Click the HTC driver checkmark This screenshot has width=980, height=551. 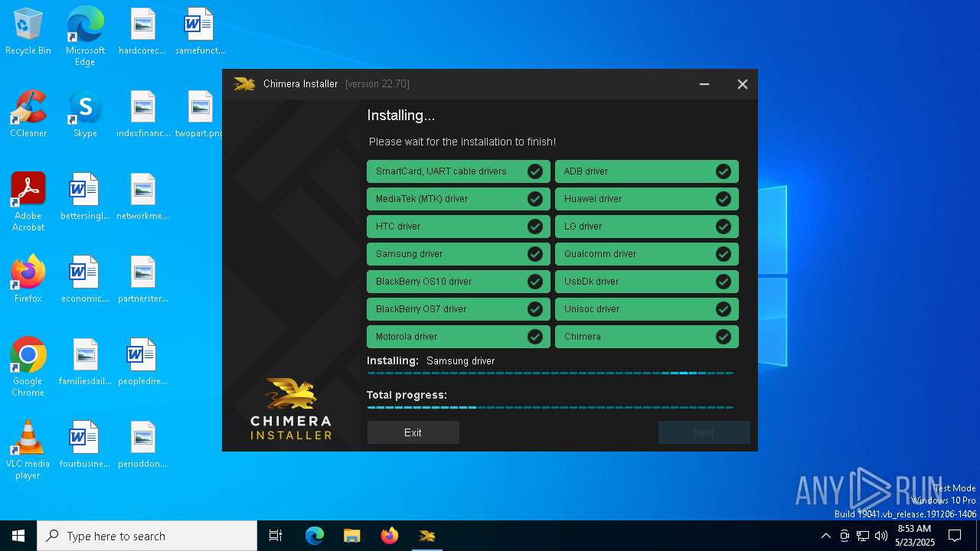[x=535, y=227]
